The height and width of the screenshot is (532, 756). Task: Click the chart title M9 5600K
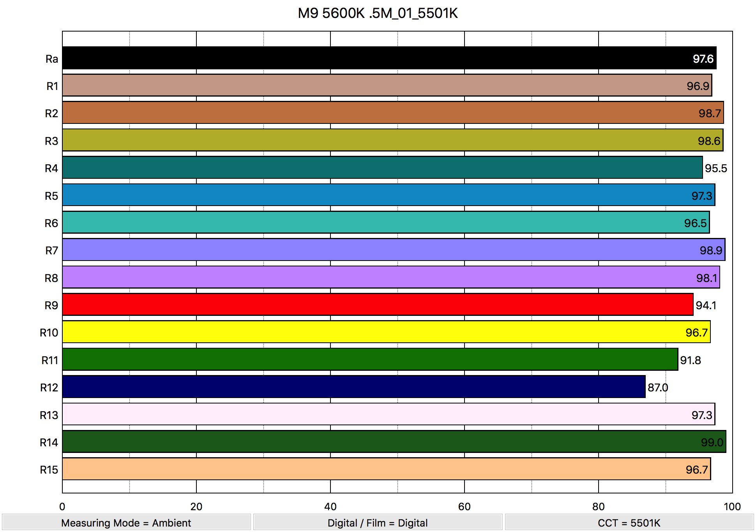378,13
